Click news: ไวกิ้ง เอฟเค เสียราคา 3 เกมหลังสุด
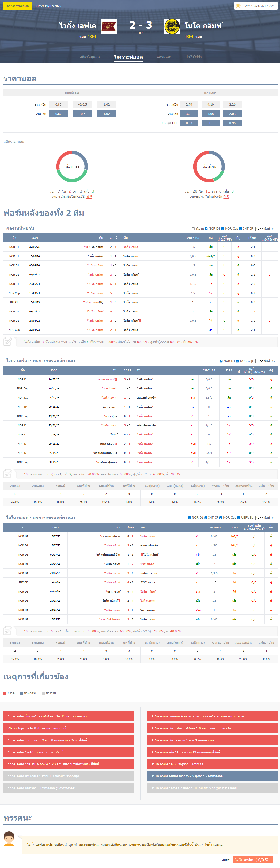Screen dimensions: 280x868 coord(69,788)
